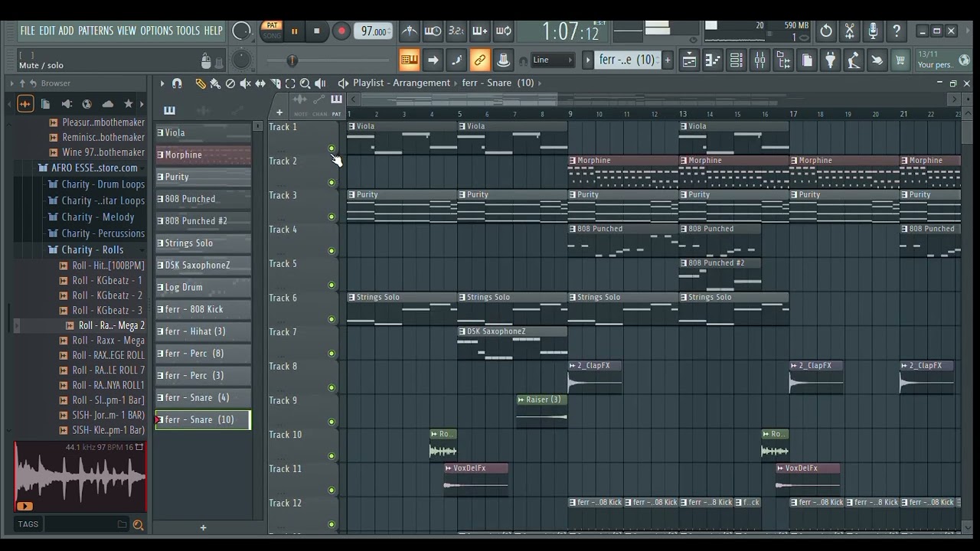The width and height of the screenshot is (980, 551).
Task: Select the Mute tool in Playlist toolbar
Action: click(x=246, y=83)
